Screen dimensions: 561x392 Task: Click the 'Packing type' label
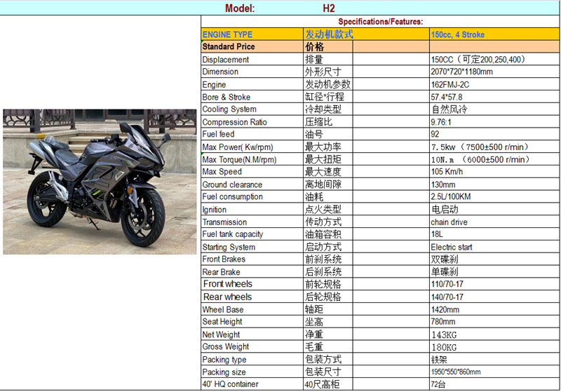pos(224,360)
